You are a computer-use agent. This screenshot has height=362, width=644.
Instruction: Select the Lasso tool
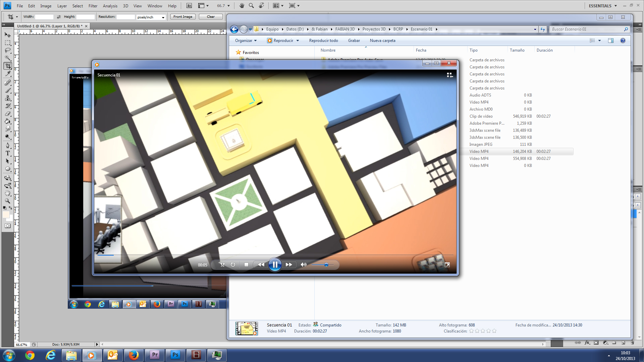(8, 51)
